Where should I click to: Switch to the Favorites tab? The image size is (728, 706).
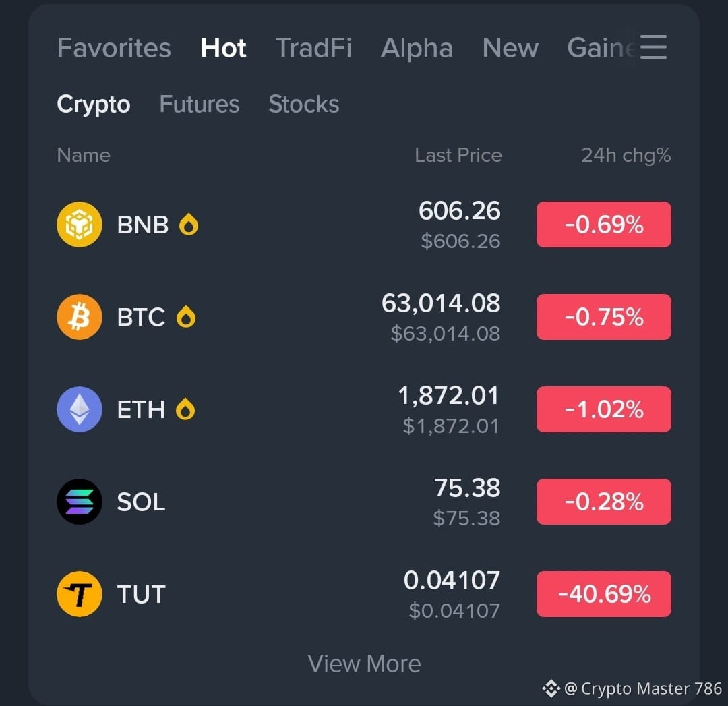pos(114,47)
